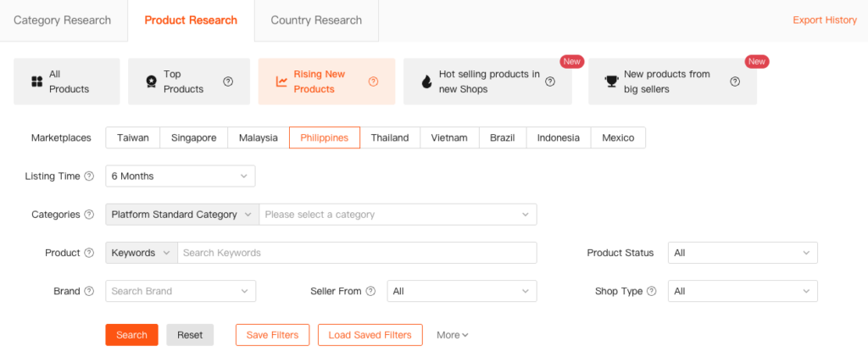868x352 pixels.
Task: Click the help icon next to Top Products
Action: click(x=228, y=81)
